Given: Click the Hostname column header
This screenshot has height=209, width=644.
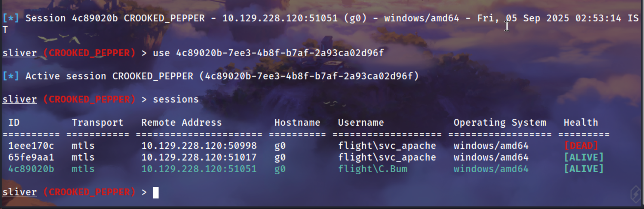Looking at the screenshot, I should (x=297, y=123).
